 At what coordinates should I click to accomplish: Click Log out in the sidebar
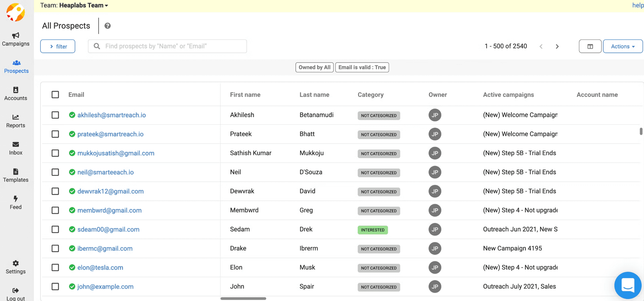tap(16, 294)
